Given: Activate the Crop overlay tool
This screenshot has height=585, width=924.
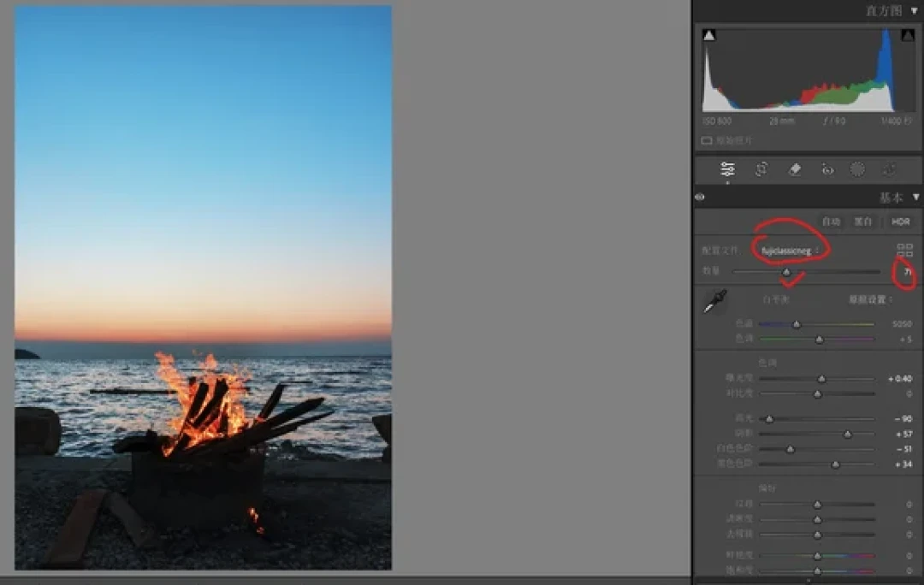Looking at the screenshot, I should (761, 169).
